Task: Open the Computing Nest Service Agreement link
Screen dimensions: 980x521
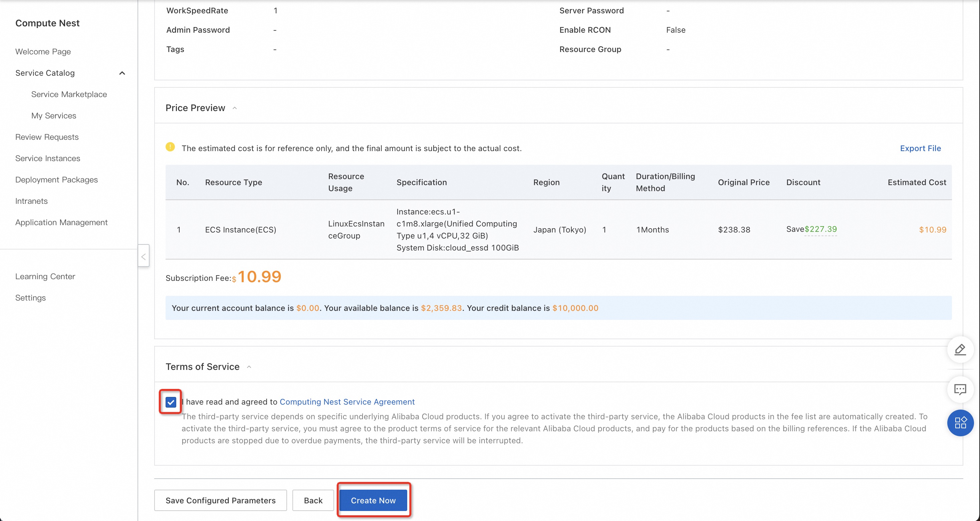Action: (346, 402)
